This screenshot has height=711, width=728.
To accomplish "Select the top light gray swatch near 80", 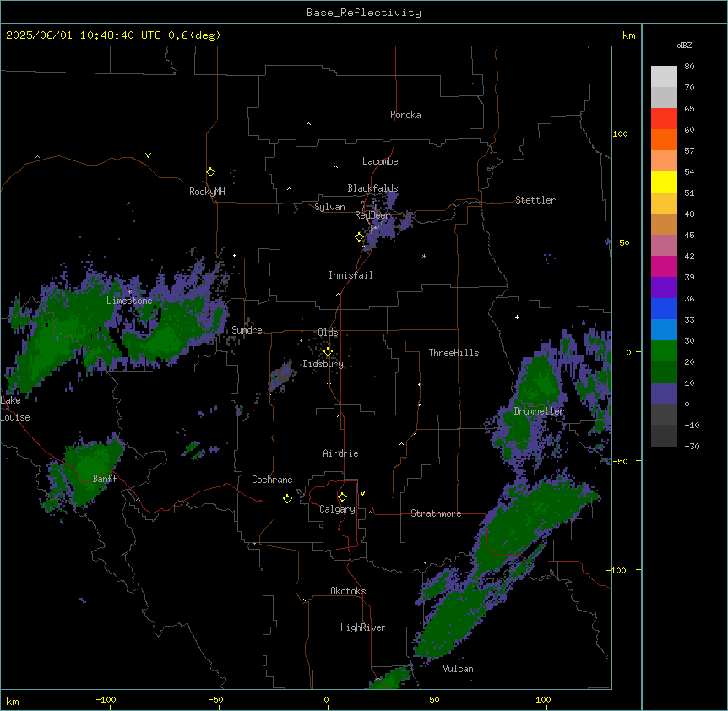I will [664, 77].
